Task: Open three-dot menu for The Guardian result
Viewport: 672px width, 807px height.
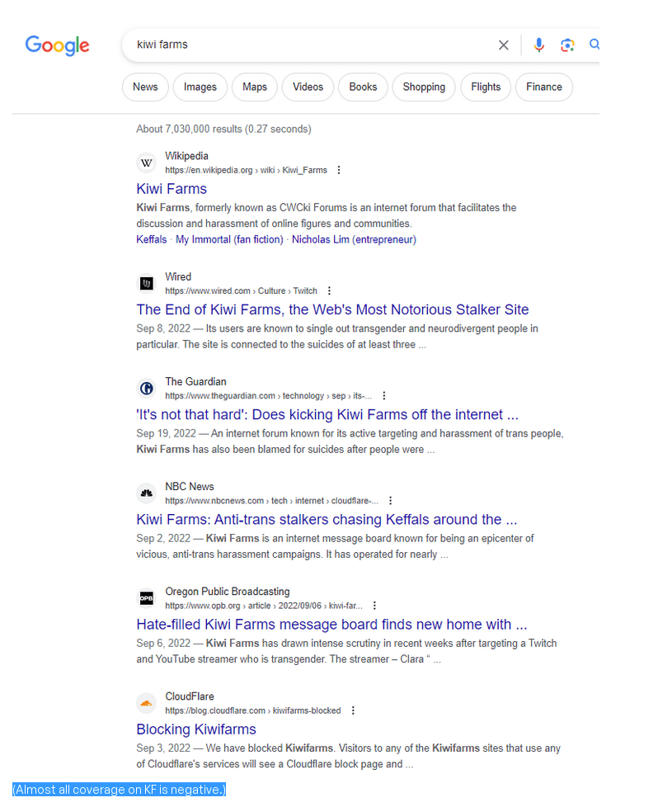Action: pos(383,396)
